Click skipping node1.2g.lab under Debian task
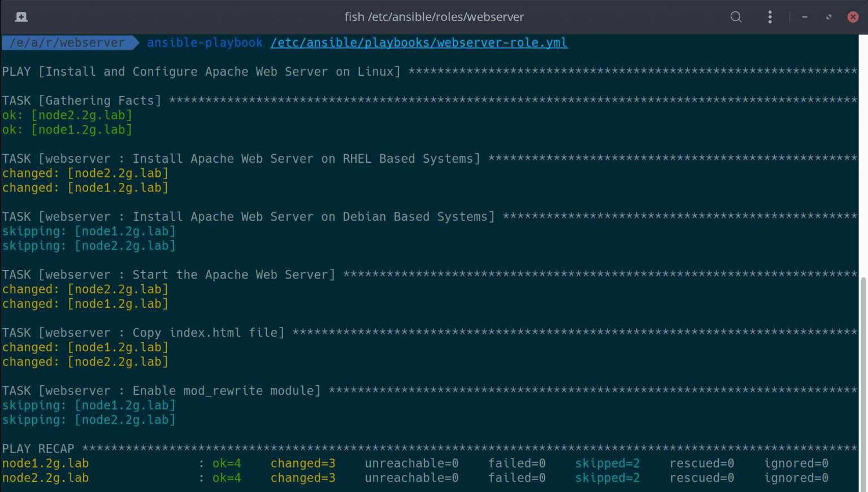 [x=89, y=231]
